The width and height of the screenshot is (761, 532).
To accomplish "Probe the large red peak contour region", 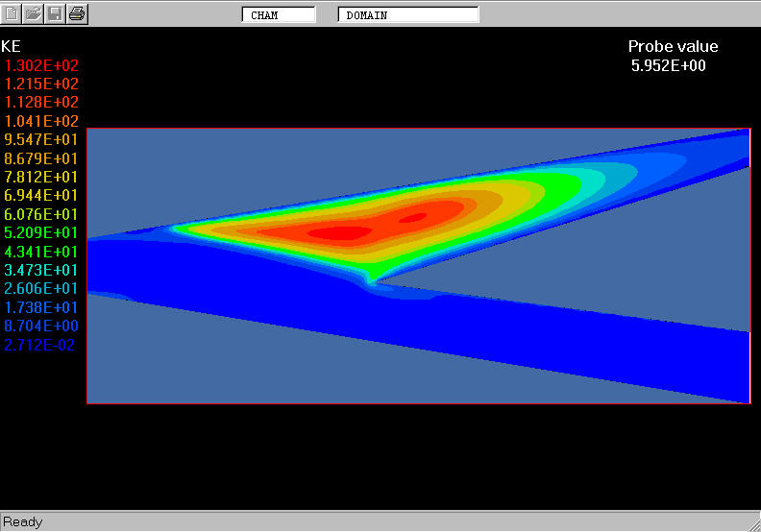I will click(x=331, y=232).
